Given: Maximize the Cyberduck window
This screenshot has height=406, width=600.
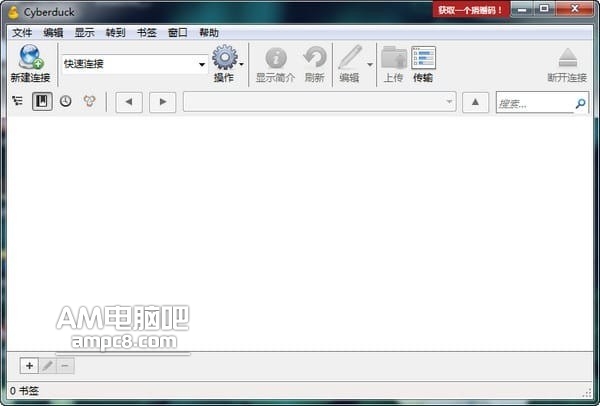Looking at the screenshot, I should pyautogui.click(x=545, y=9).
